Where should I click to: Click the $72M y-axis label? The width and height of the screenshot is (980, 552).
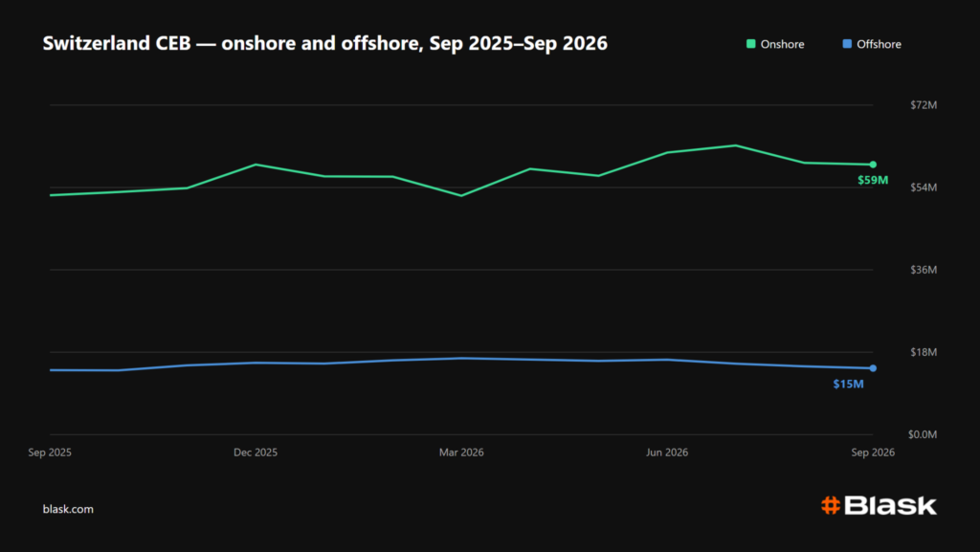pos(924,105)
